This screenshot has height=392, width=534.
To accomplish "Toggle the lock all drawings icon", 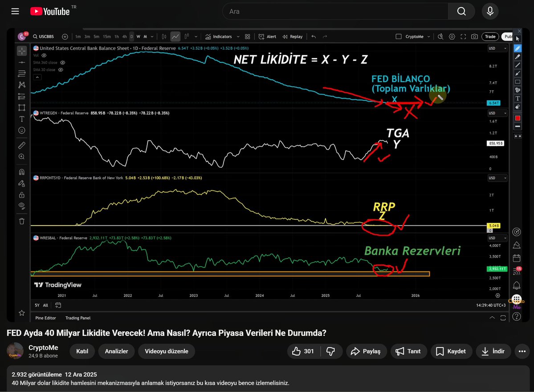I will [21, 195].
